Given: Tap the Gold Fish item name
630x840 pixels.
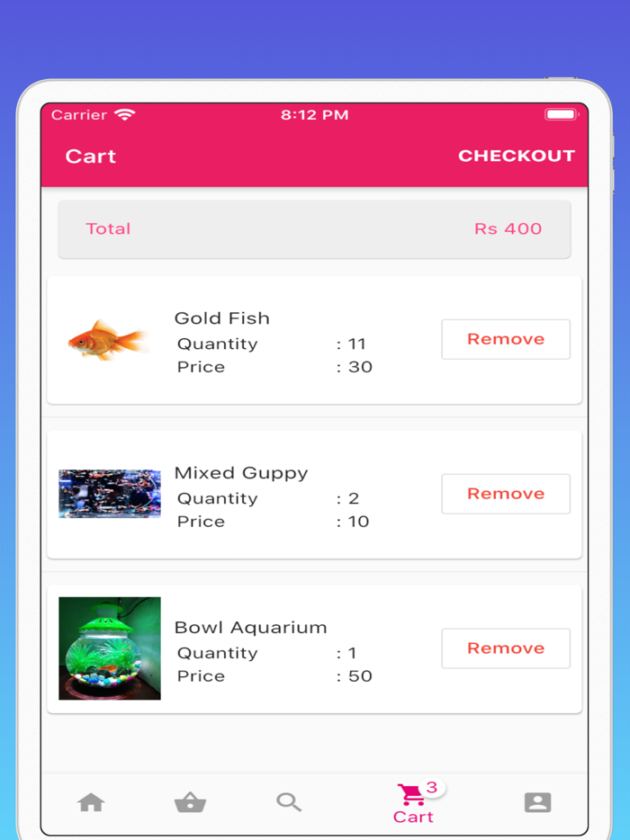Looking at the screenshot, I should tap(221, 317).
